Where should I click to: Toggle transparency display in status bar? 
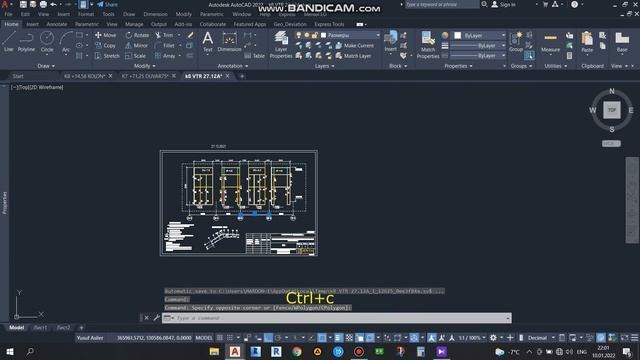(x=349, y=338)
